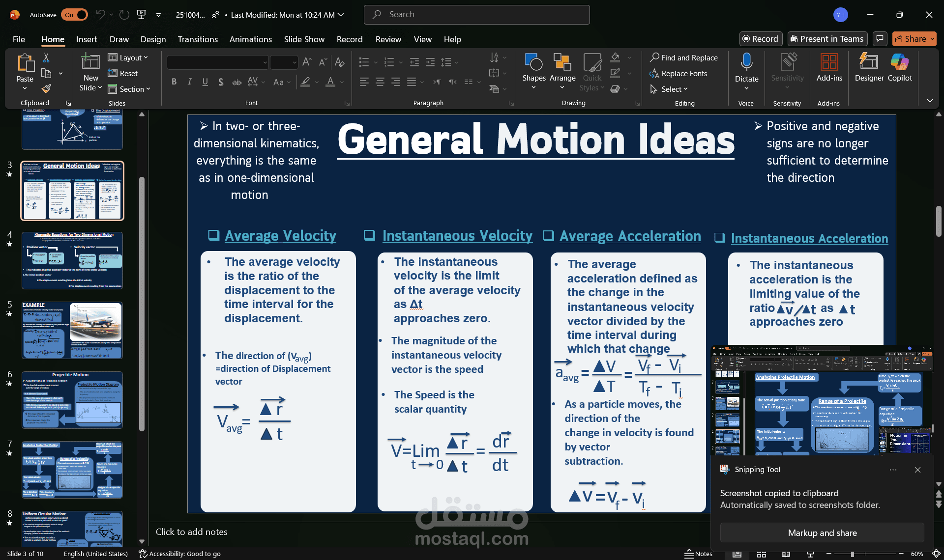Viewport: 944px width, 560px height.
Task: Switch to Slide Sorter view in status bar
Action: [x=761, y=554]
